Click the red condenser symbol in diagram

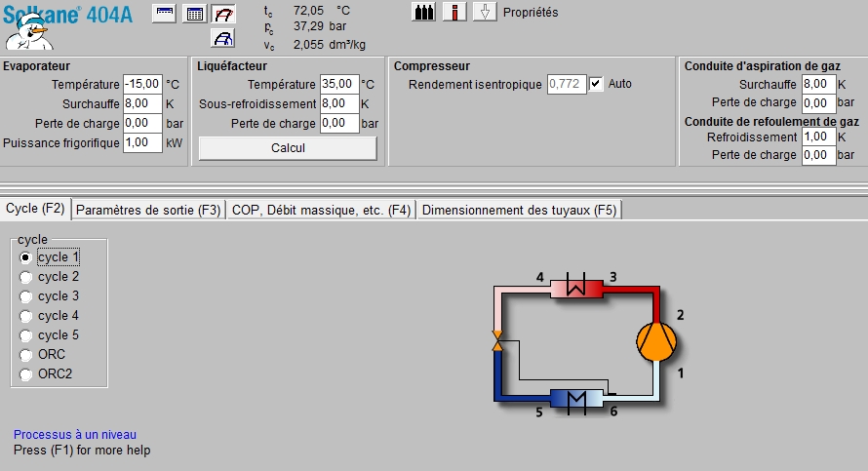click(576, 288)
